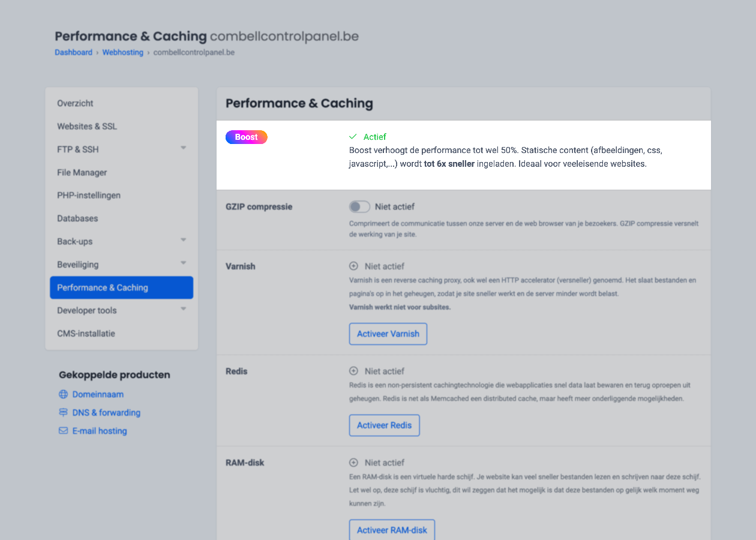Enable the GZIP compressie toggle

coord(359,206)
